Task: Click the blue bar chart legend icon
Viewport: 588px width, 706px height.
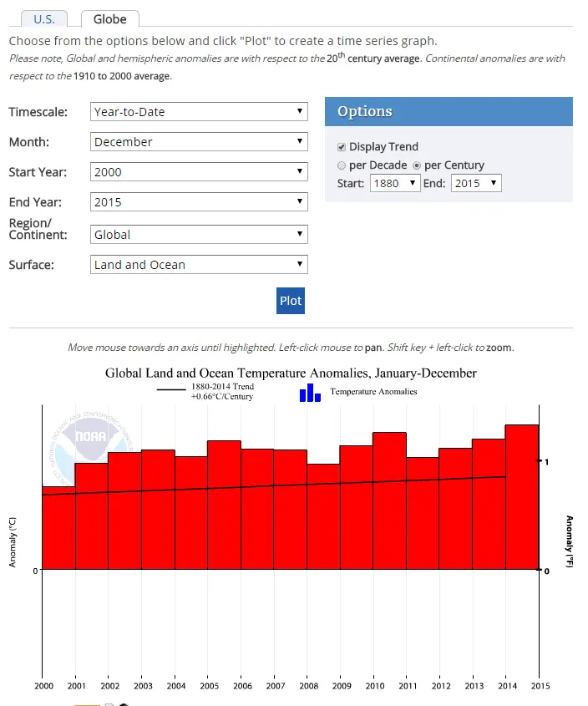Action: pyautogui.click(x=310, y=392)
